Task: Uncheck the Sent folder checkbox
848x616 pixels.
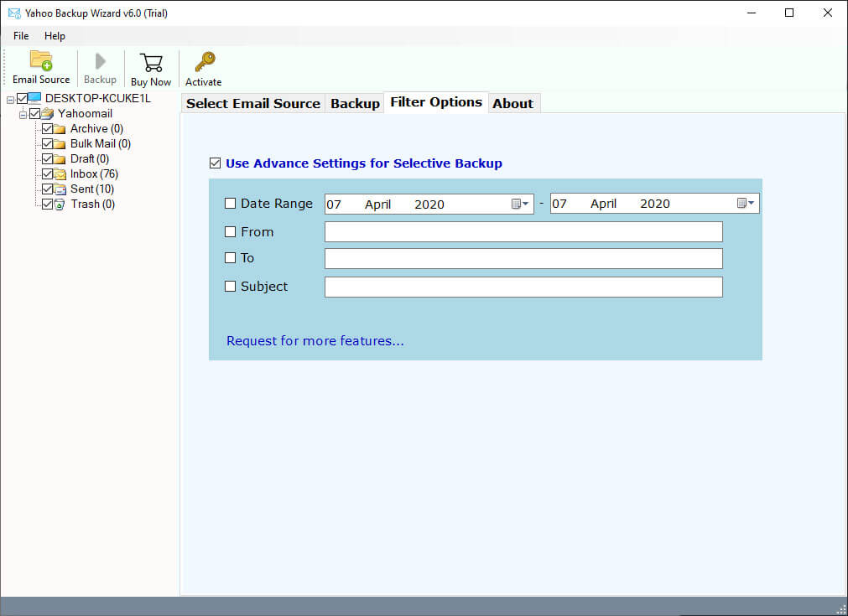Action: (x=47, y=189)
